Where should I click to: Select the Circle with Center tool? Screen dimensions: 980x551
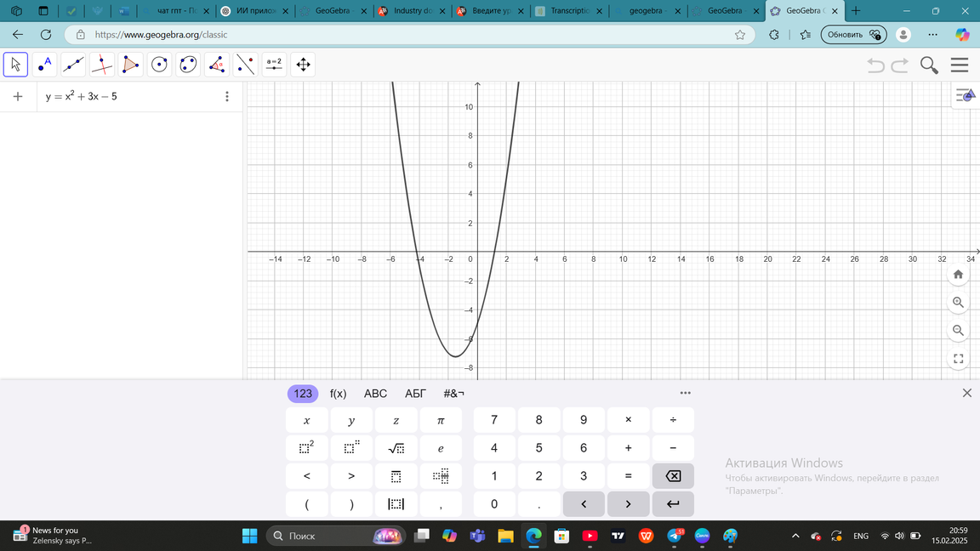tap(159, 65)
